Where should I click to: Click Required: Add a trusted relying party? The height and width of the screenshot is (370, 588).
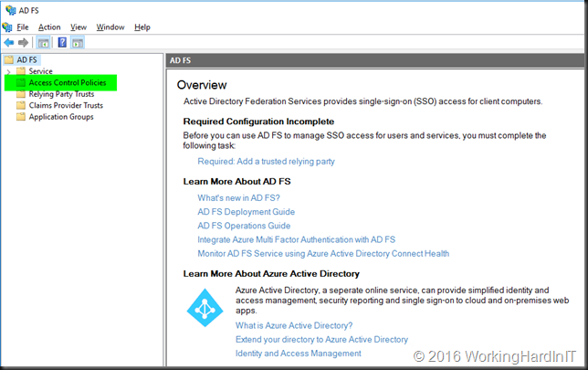[267, 162]
